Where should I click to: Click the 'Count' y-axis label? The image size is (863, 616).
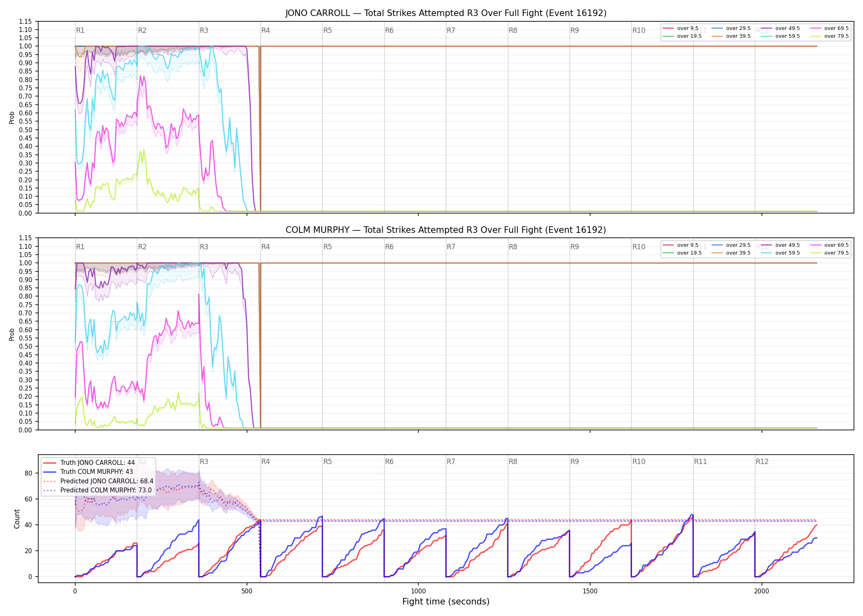[17, 519]
